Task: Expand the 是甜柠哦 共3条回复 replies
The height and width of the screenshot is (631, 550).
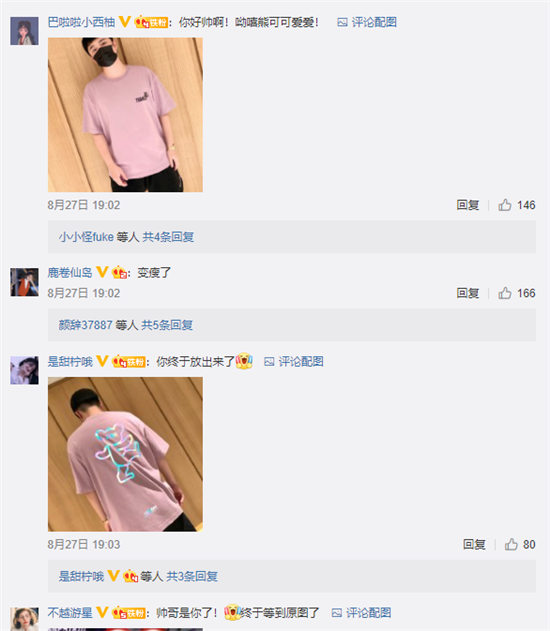Action: [x=138, y=576]
